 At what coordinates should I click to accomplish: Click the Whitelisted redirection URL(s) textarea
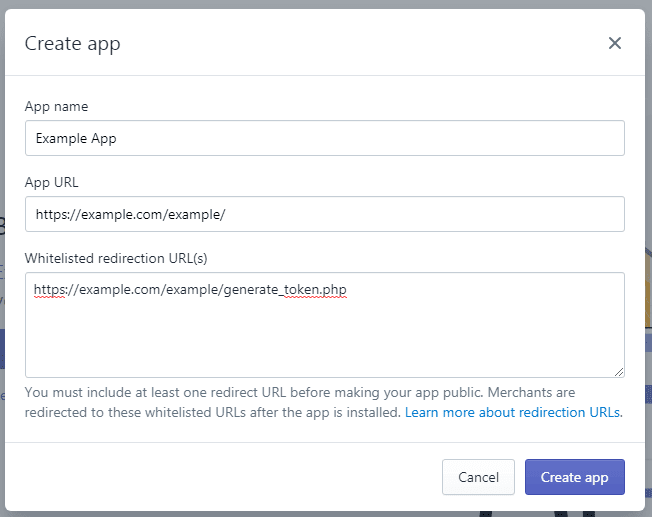325,325
